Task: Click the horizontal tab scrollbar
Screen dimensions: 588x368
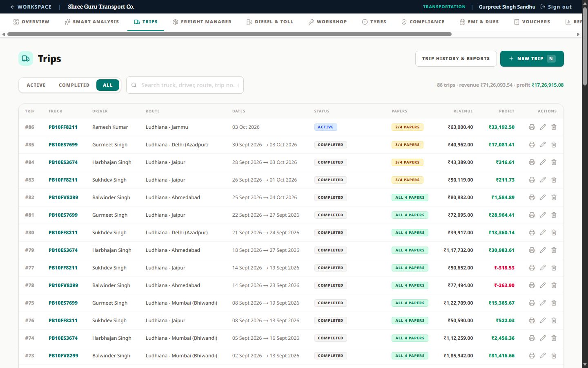Action: tap(229, 34)
